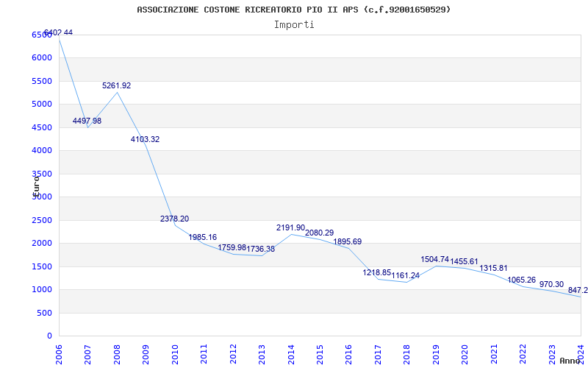Image resolution: width=588 pixels, height=368 pixels.
Task: Click the chart title ASSOCIAZIONE COSTONE RICREATORIO
Action: coord(293,10)
